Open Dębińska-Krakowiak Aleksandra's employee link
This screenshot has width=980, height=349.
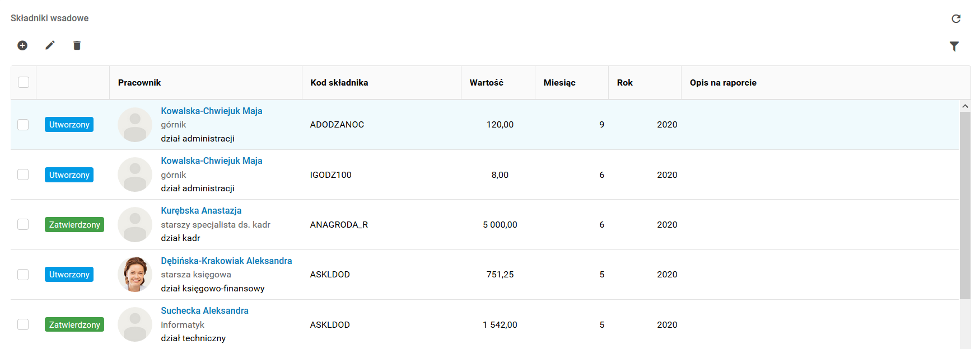(226, 261)
